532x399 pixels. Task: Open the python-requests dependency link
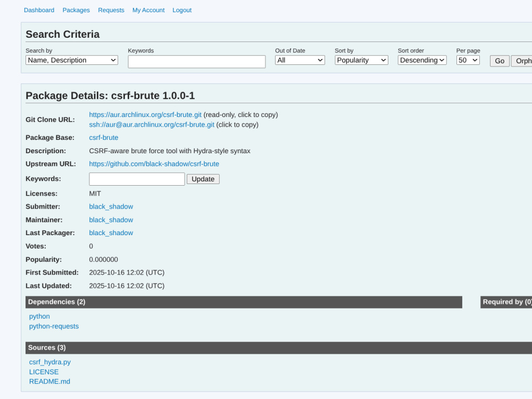point(54,326)
